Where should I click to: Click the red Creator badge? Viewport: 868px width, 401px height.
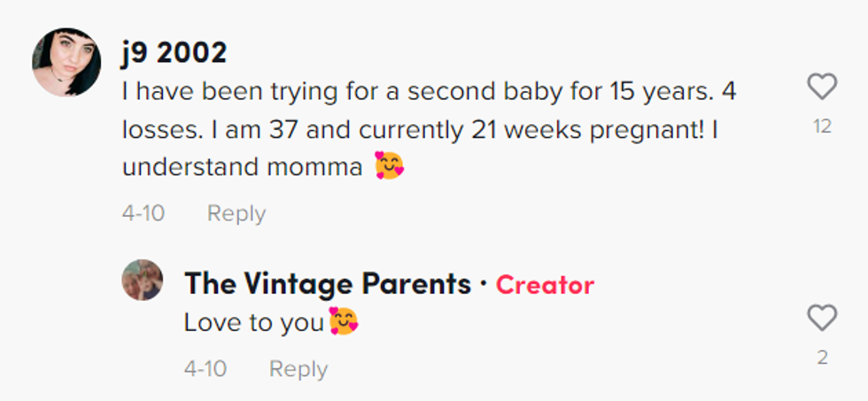tap(545, 285)
